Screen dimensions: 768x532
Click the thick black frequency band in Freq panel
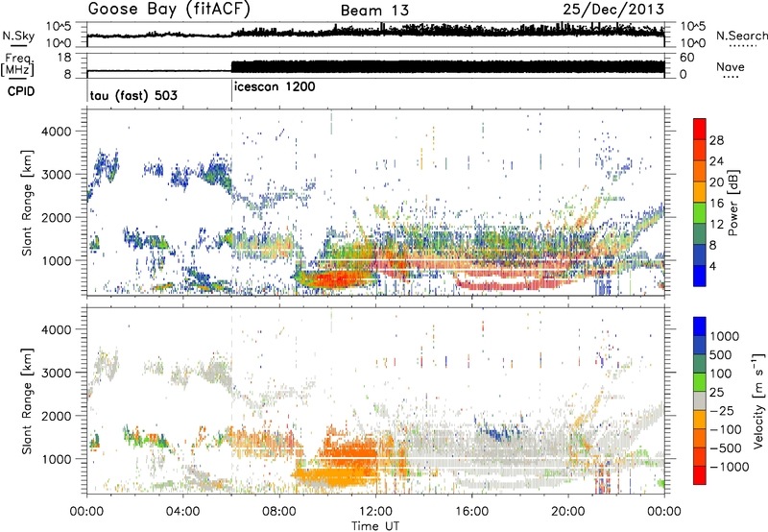point(447,67)
